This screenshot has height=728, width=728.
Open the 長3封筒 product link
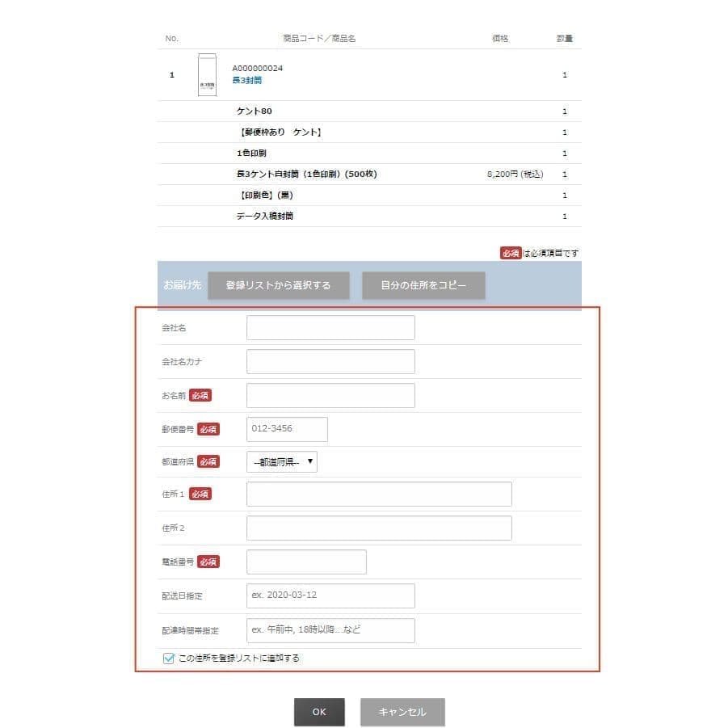(x=249, y=81)
